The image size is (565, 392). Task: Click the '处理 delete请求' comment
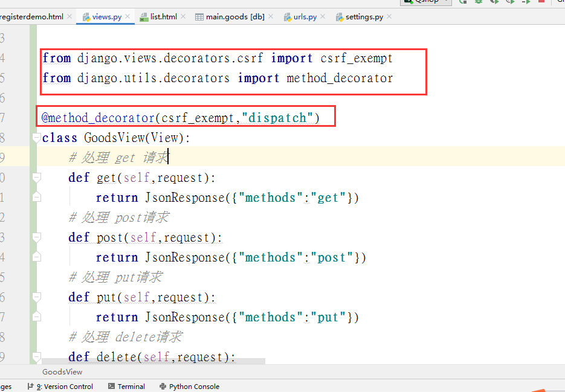tap(126, 337)
